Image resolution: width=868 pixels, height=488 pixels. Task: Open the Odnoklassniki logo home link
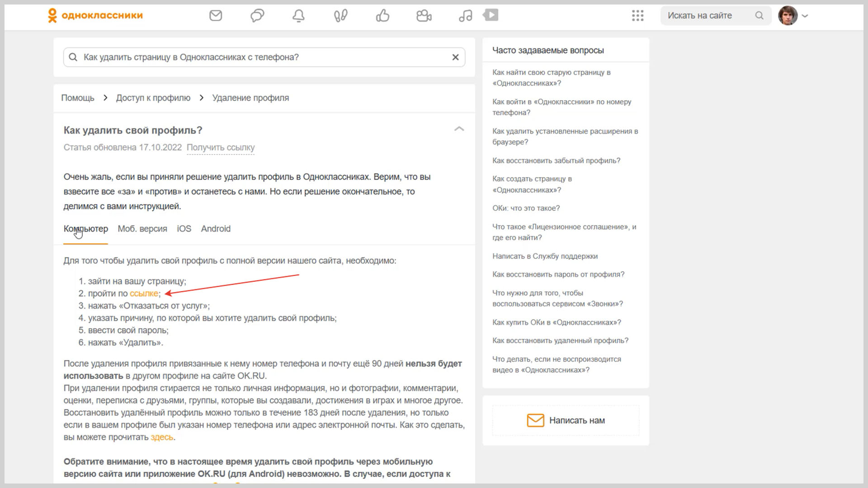tap(95, 15)
